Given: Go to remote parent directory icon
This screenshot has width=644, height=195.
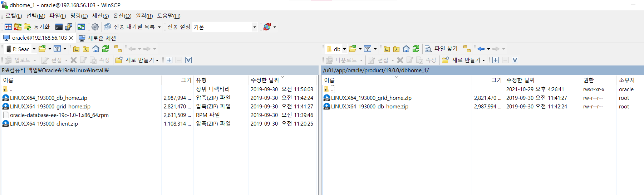Looking at the screenshot, I should click(387, 49).
